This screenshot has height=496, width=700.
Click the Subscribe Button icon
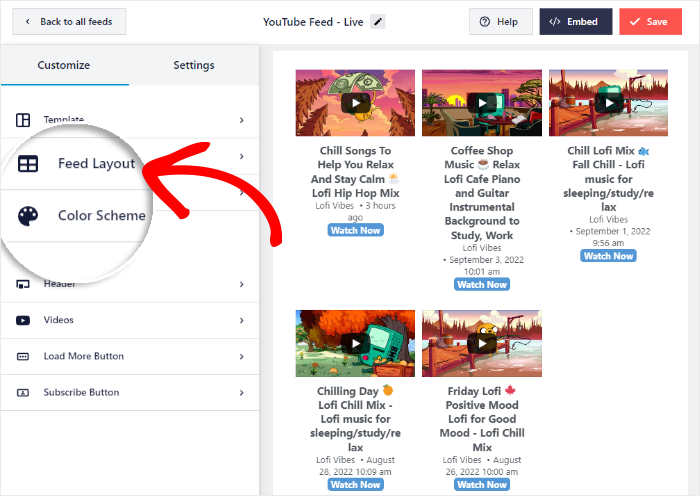click(23, 392)
